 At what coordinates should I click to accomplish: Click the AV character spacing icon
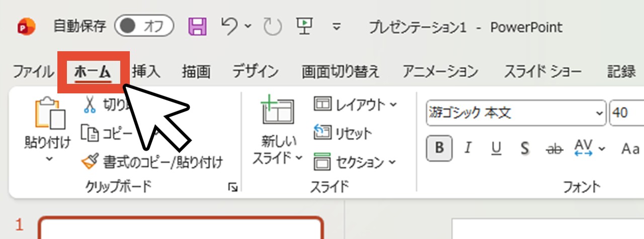[583, 147]
